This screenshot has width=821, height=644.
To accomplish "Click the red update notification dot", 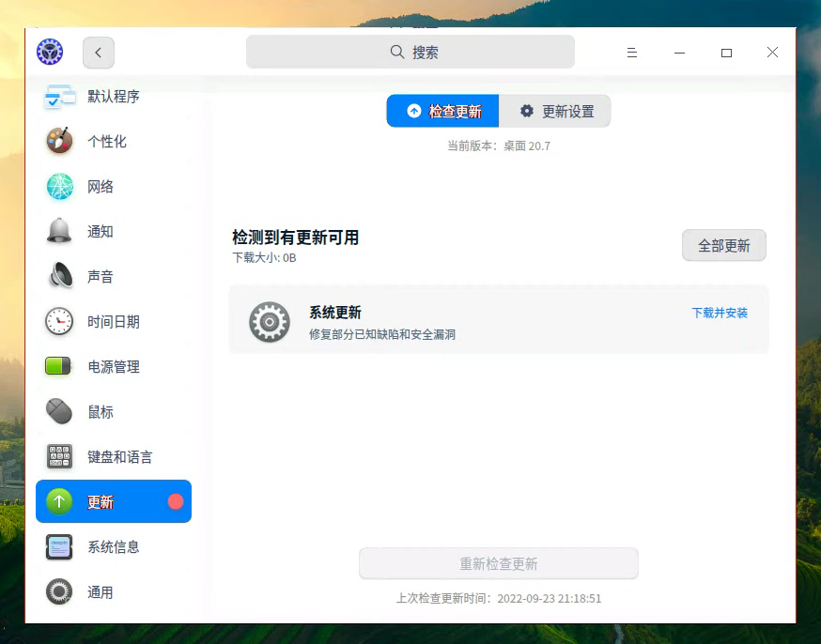I will pos(176,501).
